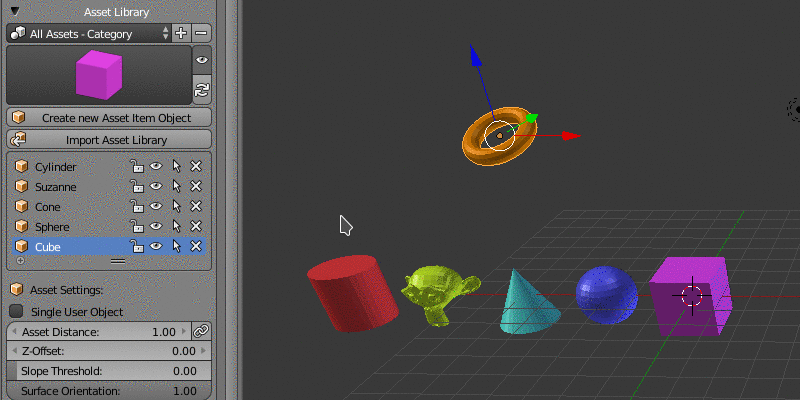Click the magenta cube asset preview thumbnail
800x400 pixels.
[x=99, y=75]
